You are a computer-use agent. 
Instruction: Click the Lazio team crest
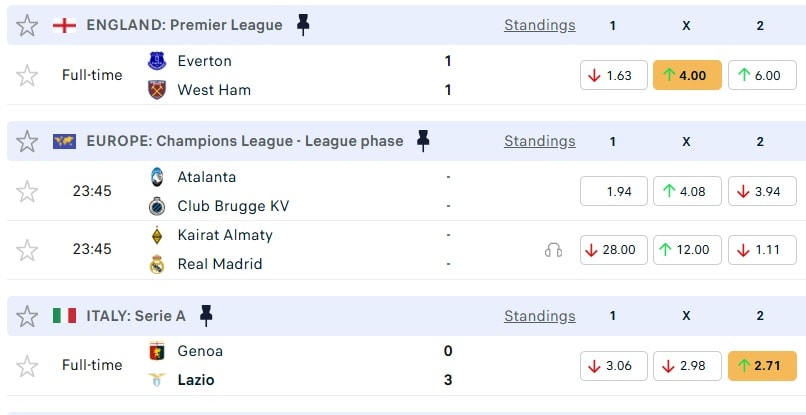pyautogui.click(x=157, y=380)
